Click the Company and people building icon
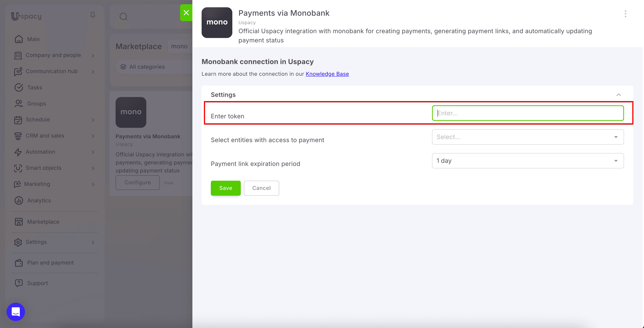This screenshot has width=644, height=328. (x=18, y=55)
